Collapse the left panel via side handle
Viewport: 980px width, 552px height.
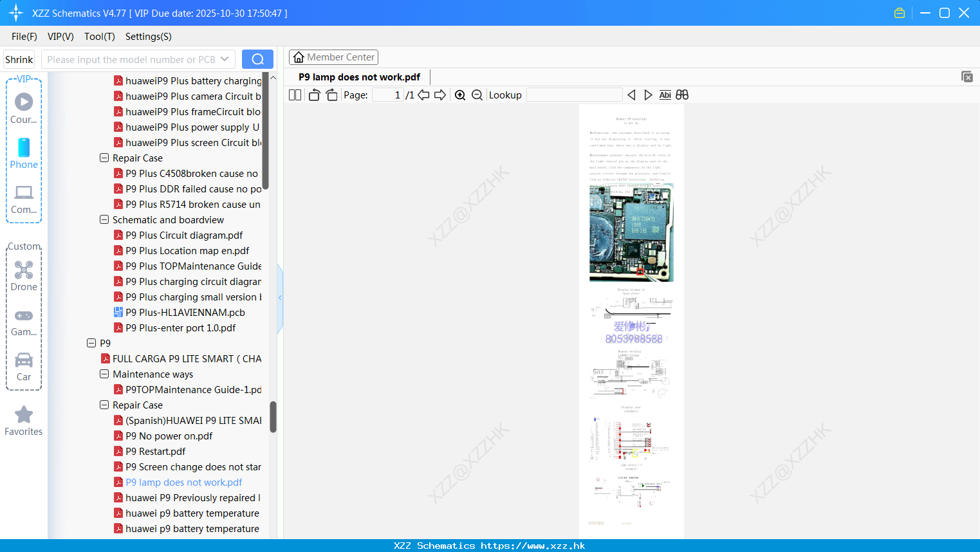(280, 298)
